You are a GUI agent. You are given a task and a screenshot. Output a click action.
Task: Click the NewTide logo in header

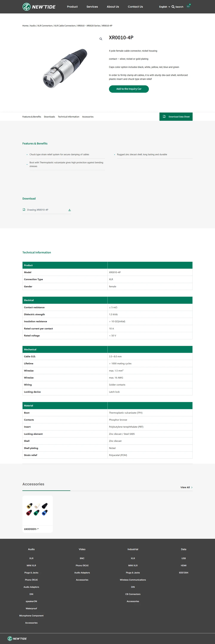click(39, 7)
